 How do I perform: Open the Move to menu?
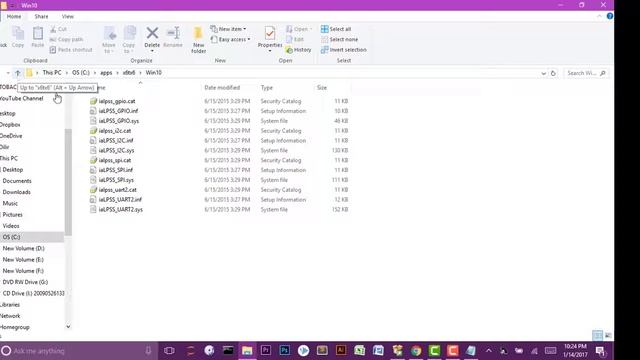click(x=109, y=40)
